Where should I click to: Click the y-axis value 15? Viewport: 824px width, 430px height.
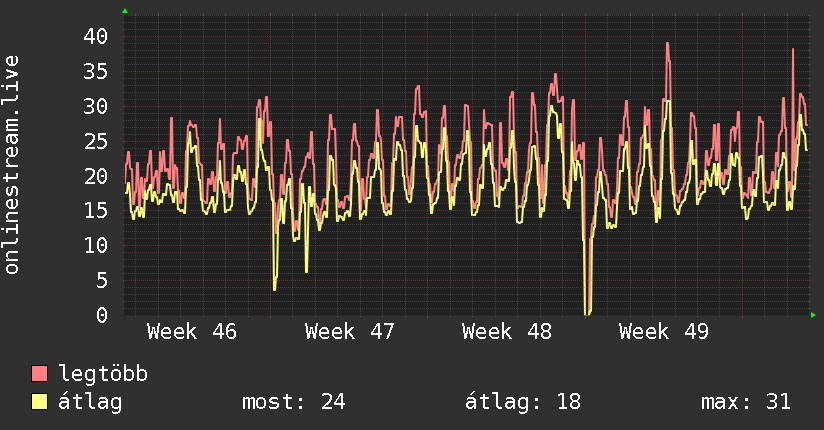[96, 211]
